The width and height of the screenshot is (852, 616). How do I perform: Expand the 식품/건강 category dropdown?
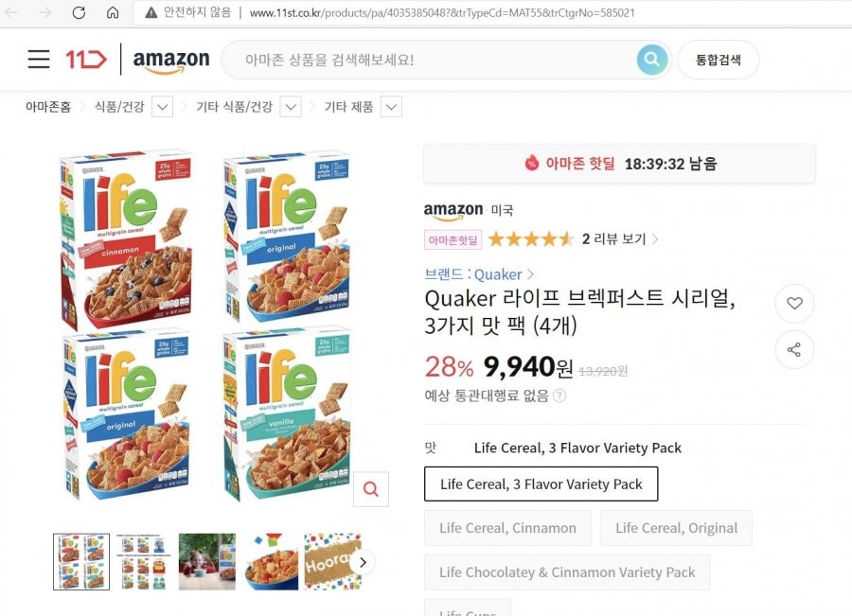coord(163,107)
